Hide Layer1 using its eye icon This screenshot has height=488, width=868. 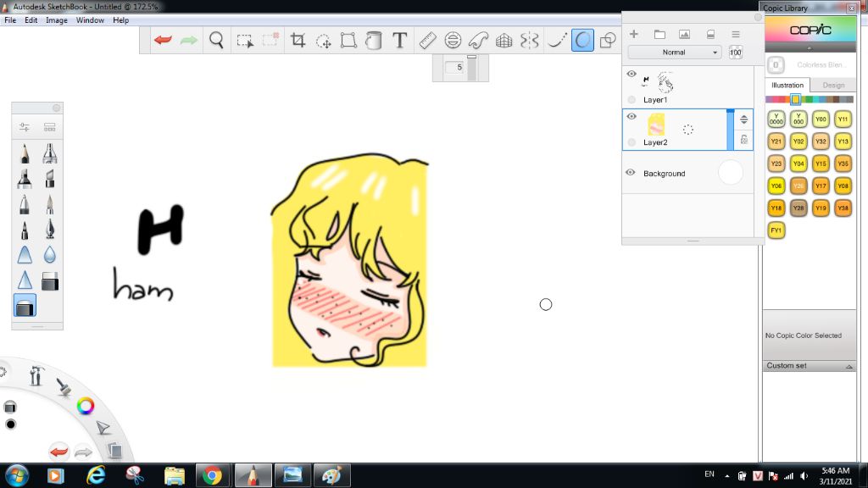point(632,74)
